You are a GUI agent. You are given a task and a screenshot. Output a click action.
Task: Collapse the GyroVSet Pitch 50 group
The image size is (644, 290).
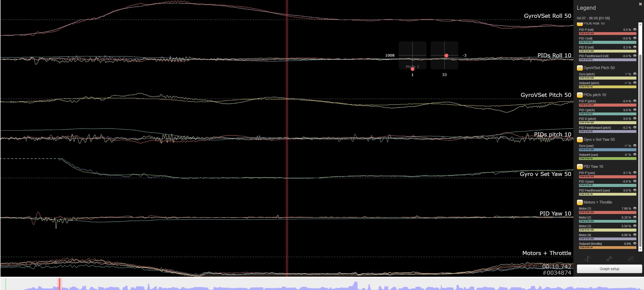580,68
